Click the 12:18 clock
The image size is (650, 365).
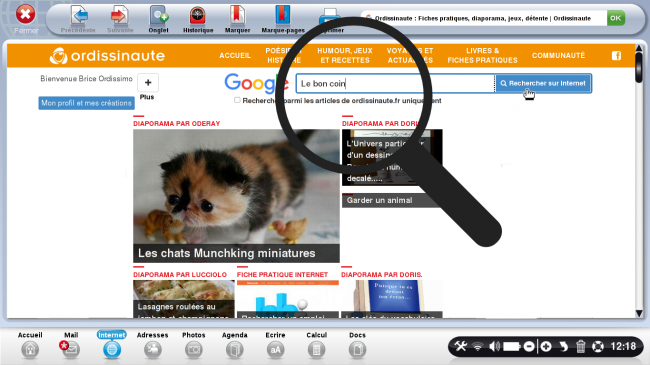(623, 346)
